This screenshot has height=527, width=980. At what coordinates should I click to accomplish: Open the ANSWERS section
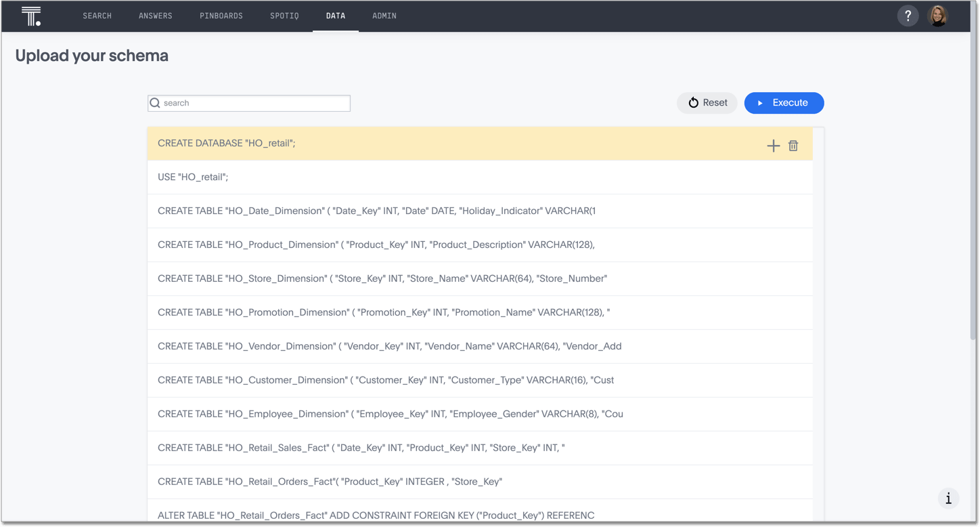click(x=155, y=16)
